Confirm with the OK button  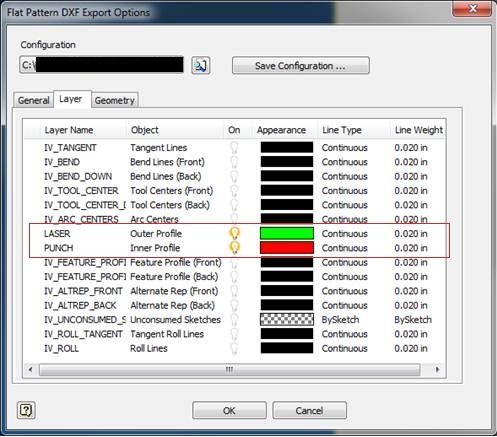click(x=229, y=410)
